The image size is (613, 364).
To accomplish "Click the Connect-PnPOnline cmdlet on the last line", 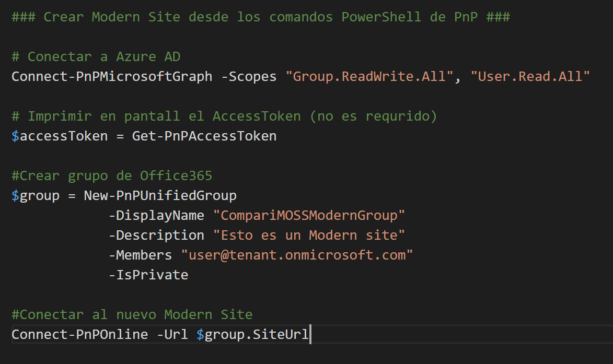I will 78,334.
